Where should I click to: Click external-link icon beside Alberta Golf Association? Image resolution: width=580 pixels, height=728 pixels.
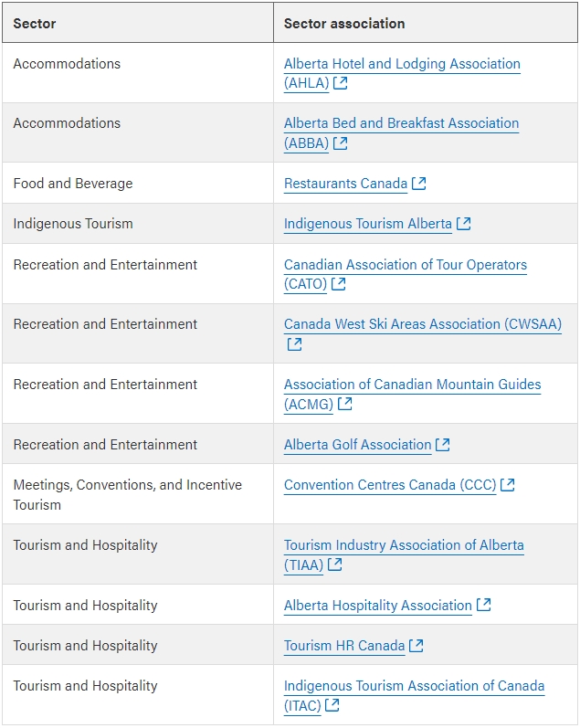click(x=443, y=445)
